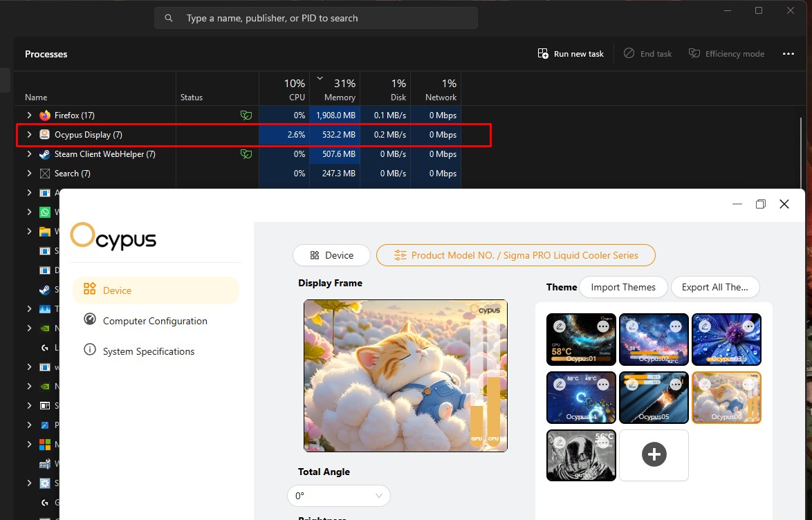Click the edit icon on Ocypus02 theme
This screenshot has height=520, width=812.
point(631,326)
